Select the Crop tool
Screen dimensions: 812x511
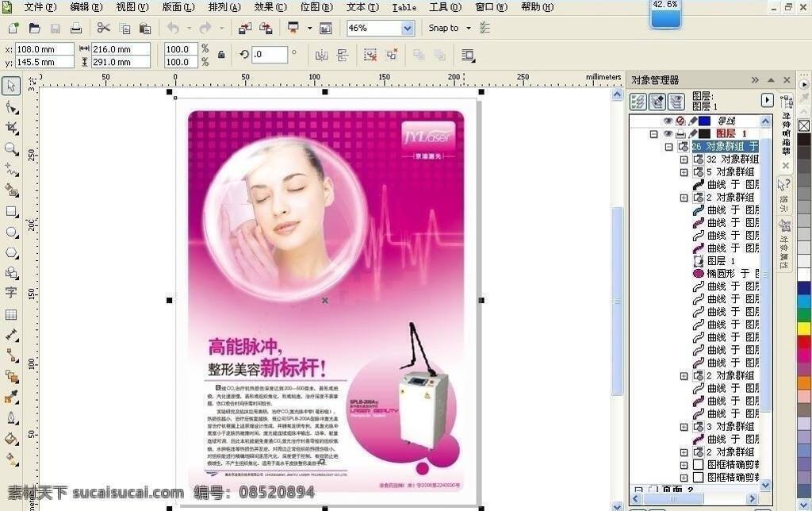tap(11, 128)
